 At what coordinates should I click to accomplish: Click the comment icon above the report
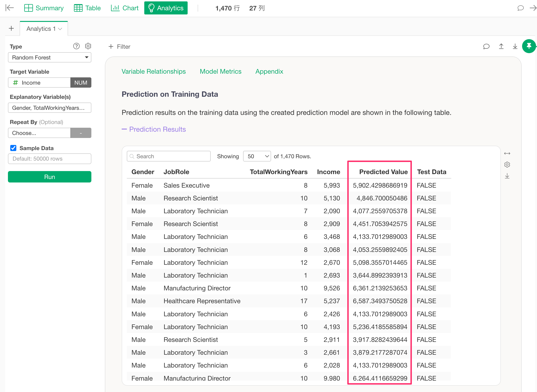tap(486, 47)
